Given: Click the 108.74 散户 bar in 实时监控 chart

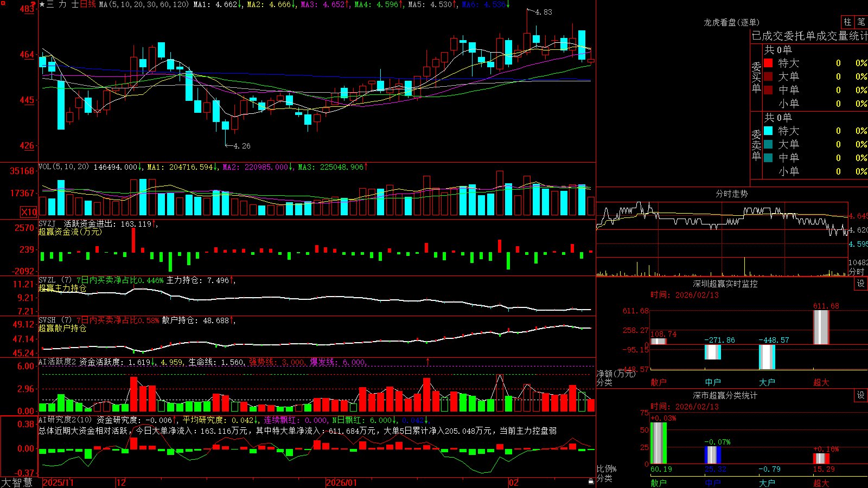Looking at the screenshot, I should click(x=659, y=341).
